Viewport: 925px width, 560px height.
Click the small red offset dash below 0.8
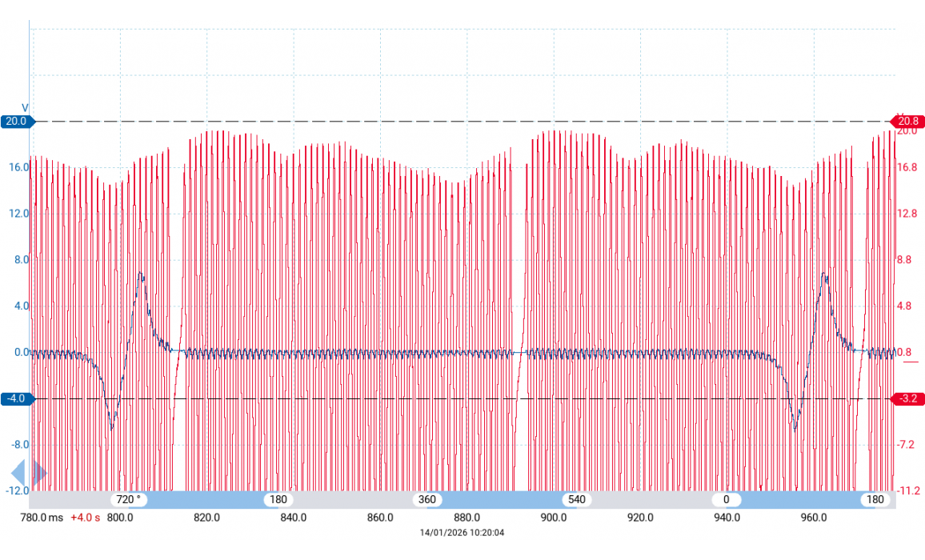pyautogui.click(x=911, y=362)
